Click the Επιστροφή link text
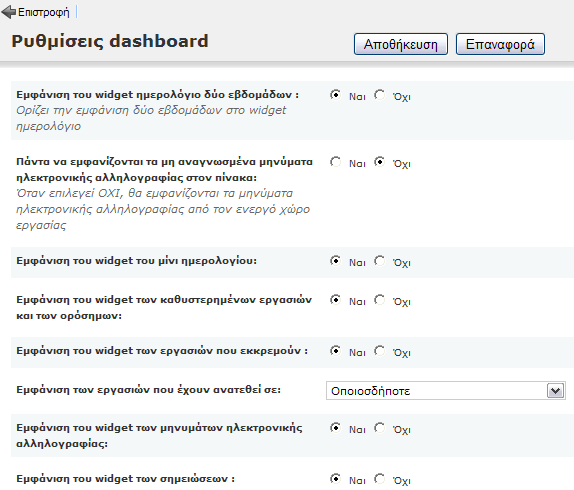The image size is (574, 490). (x=44, y=12)
